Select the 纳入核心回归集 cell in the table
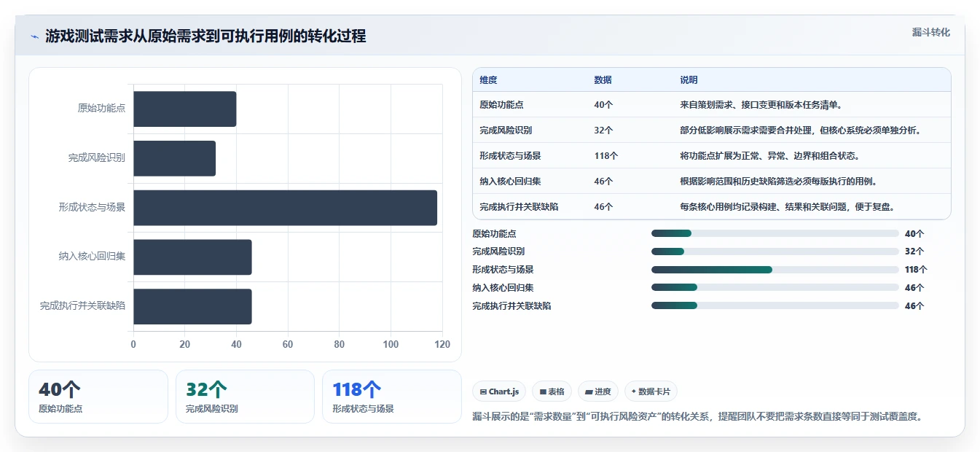Image resolution: width=980 pixels, height=452 pixels. [510, 182]
